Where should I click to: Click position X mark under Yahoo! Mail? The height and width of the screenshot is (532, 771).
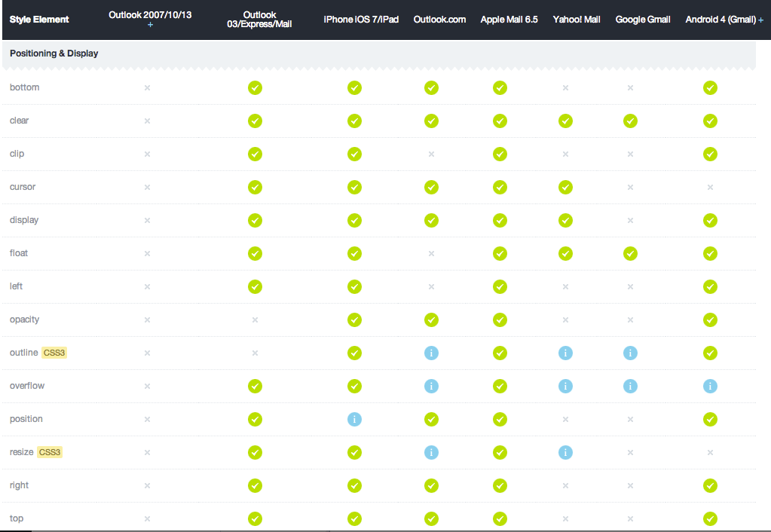tap(565, 420)
